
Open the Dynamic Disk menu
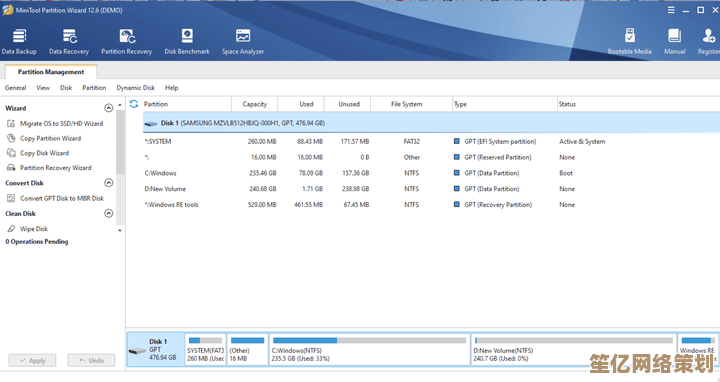(x=135, y=88)
